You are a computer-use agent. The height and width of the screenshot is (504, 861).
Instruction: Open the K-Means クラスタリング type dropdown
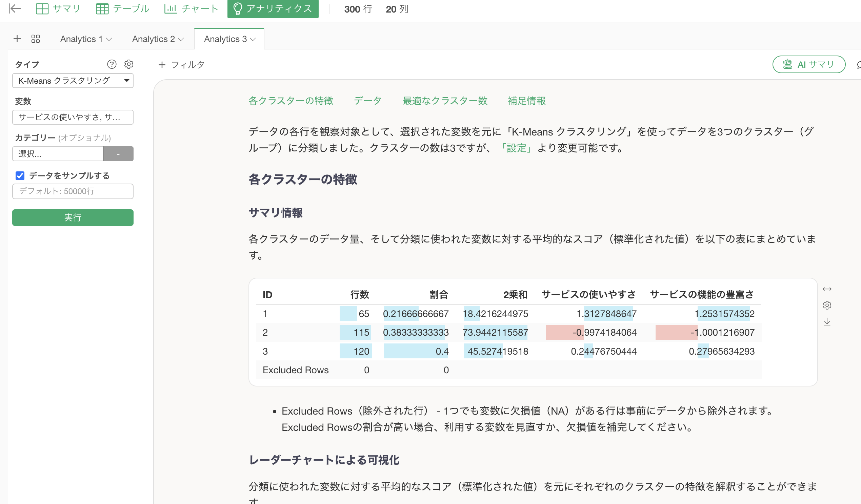click(73, 81)
